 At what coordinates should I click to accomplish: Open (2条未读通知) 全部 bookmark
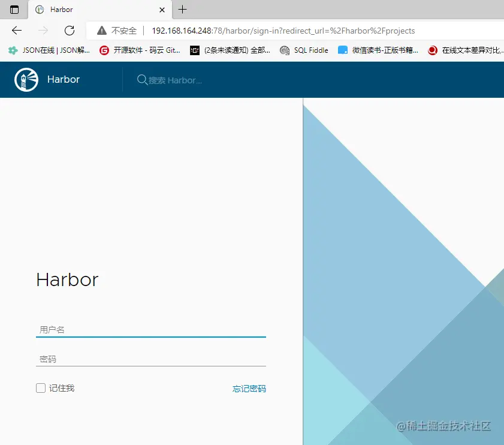coord(230,50)
